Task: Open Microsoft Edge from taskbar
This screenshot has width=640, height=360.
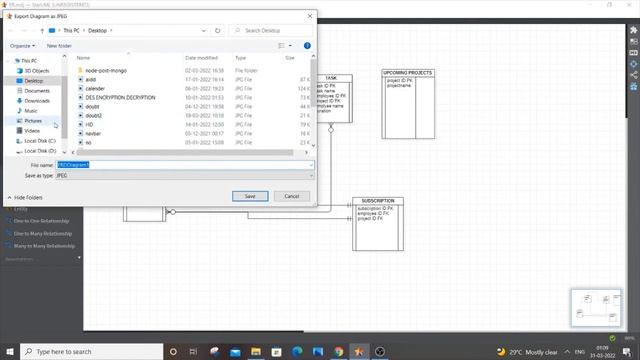Action: pyautogui.click(x=297, y=351)
